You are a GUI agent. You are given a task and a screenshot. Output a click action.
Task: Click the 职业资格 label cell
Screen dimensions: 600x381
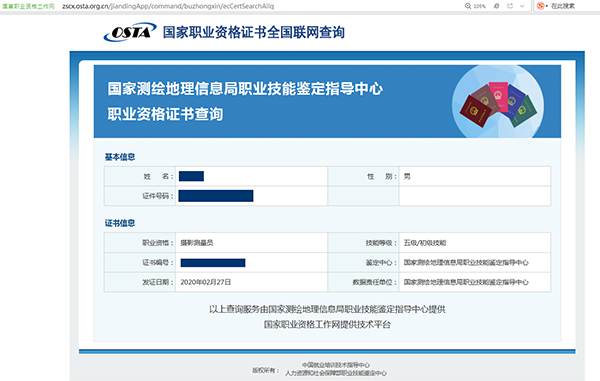(140, 243)
